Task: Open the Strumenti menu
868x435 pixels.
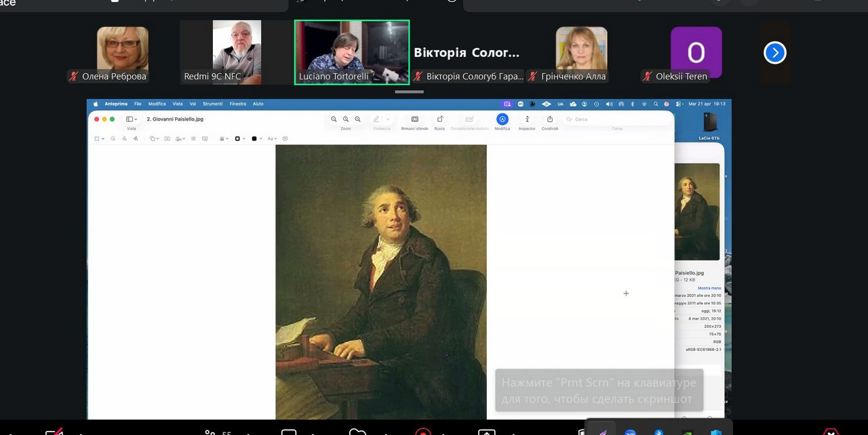Action: [213, 104]
